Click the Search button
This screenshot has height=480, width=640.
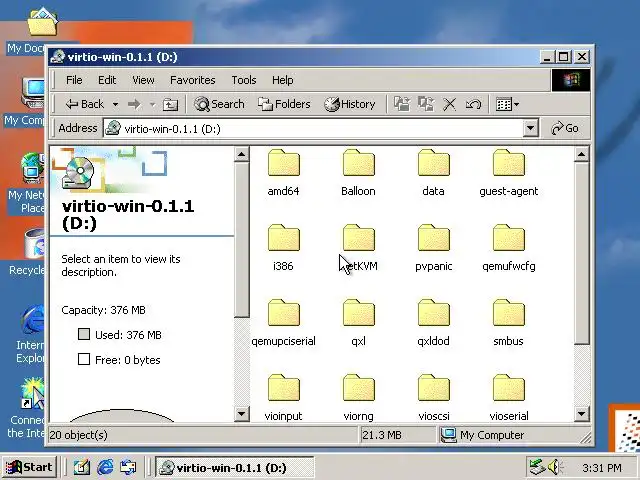click(219, 104)
